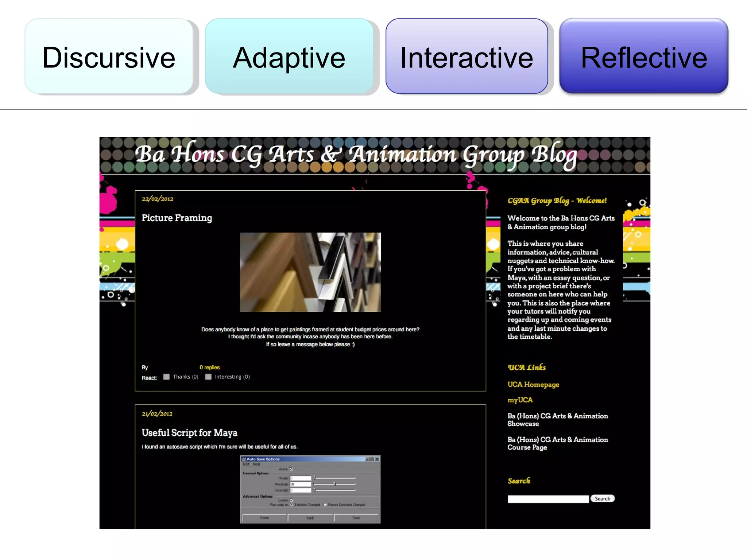
Task: Select the Reflective button
Action: 644,57
